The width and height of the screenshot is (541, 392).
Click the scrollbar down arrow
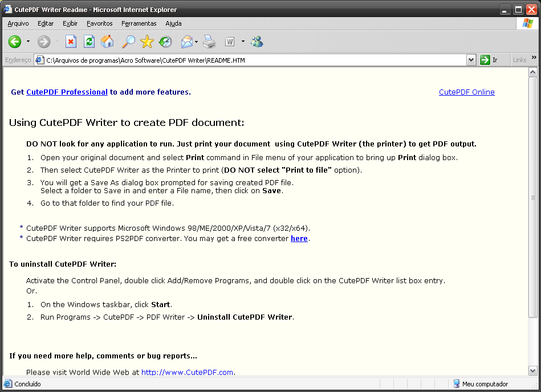(x=532, y=371)
